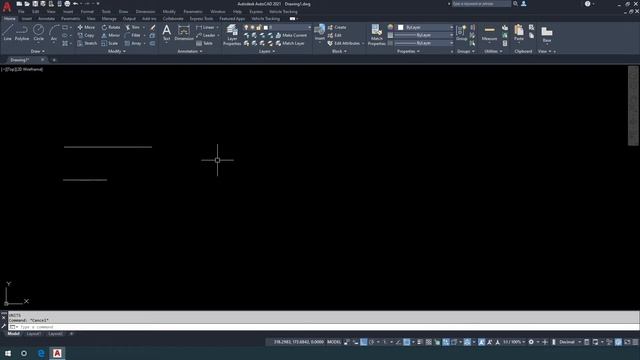640x360 pixels.
Task: Click the Group tool
Action: (x=462, y=33)
